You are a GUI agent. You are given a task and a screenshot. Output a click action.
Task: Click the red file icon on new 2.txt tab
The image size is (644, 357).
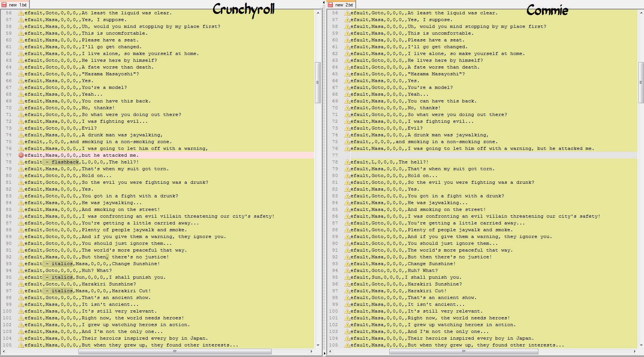[330, 5]
